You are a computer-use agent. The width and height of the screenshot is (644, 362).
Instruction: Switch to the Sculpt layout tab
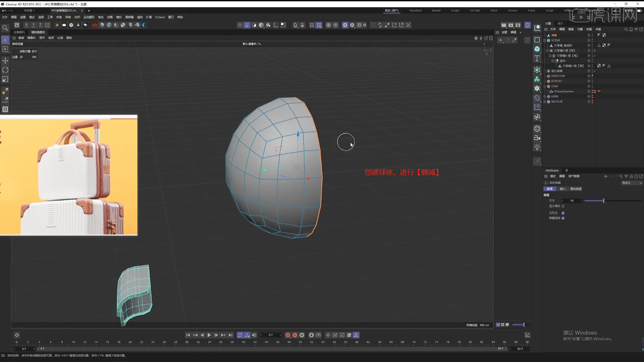(x=455, y=10)
